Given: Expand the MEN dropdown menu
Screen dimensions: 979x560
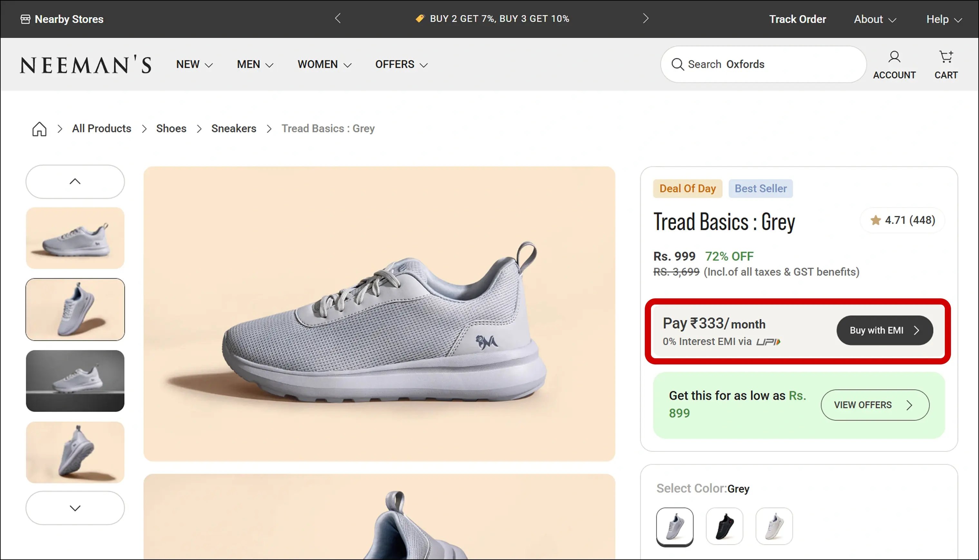Looking at the screenshot, I should [255, 64].
